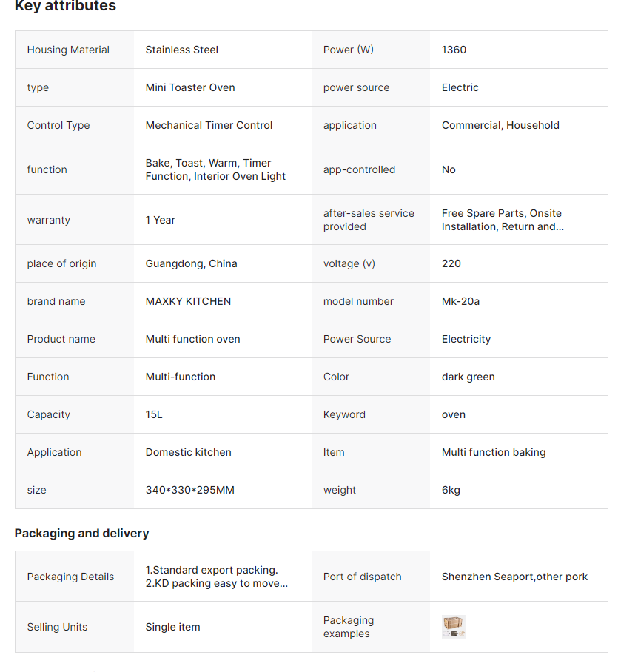Image resolution: width=618 pixels, height=672 pixels.
Task: Click the Bake, Toast, Warm function value
Action: 215,169
